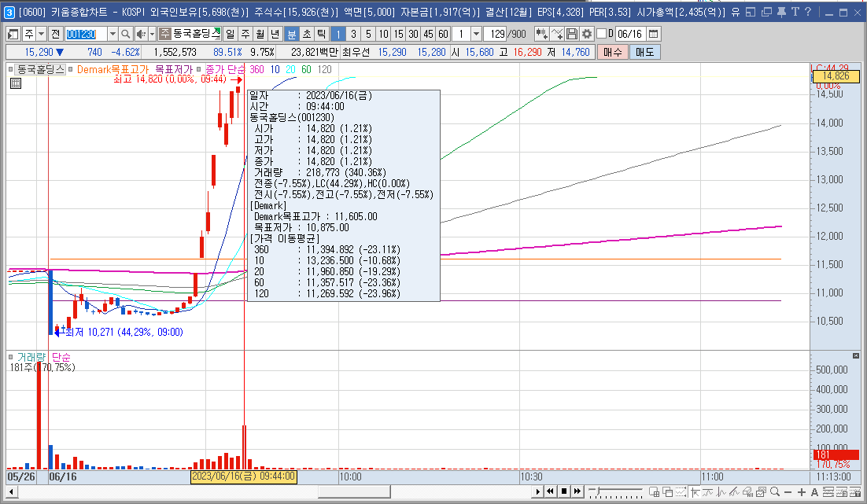This screenshot has height=504, width=867.
Task: Click the stop button in playback controls
Action: [564, 491]
